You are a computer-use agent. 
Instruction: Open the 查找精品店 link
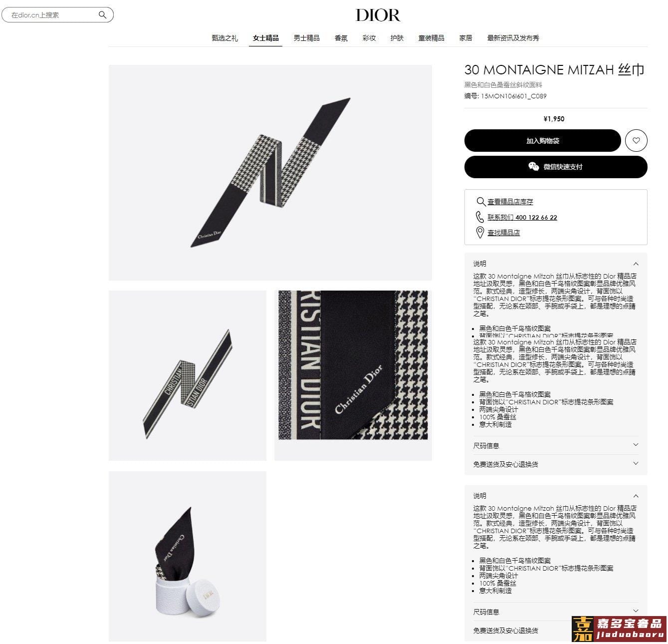[x=503, y=233]
